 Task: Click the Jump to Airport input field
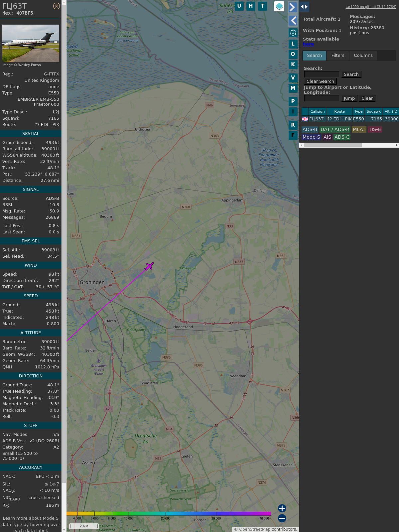click(322, 98)
